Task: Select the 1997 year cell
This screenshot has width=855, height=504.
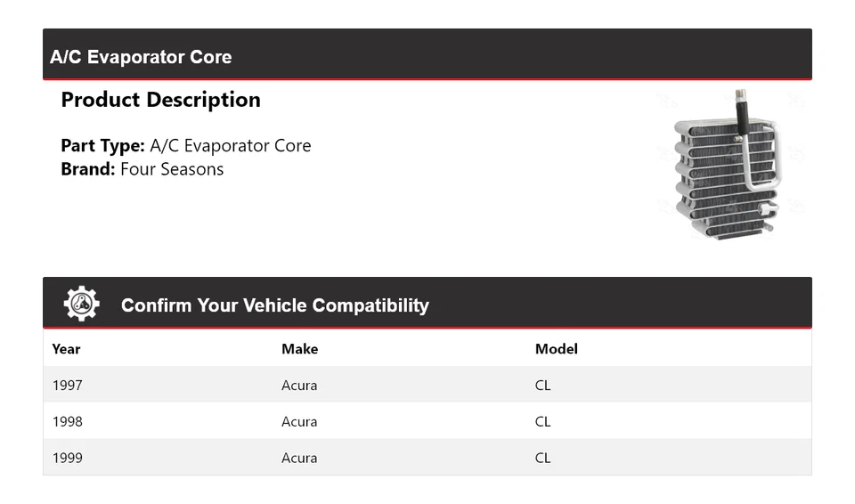Action: 67,386
